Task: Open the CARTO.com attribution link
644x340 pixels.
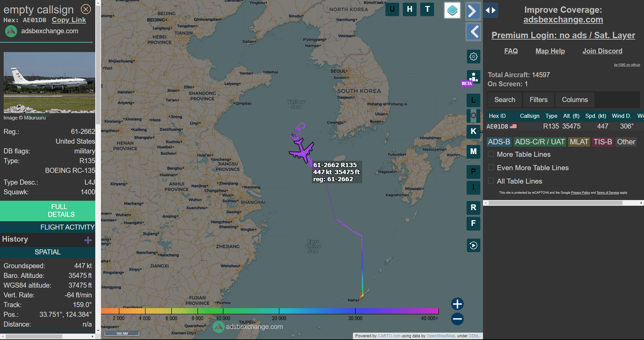Action: (x=389, y=336)
